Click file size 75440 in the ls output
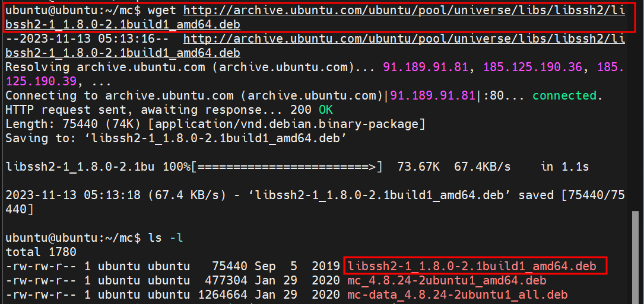644x304 pixels. (x=229, y=266)
